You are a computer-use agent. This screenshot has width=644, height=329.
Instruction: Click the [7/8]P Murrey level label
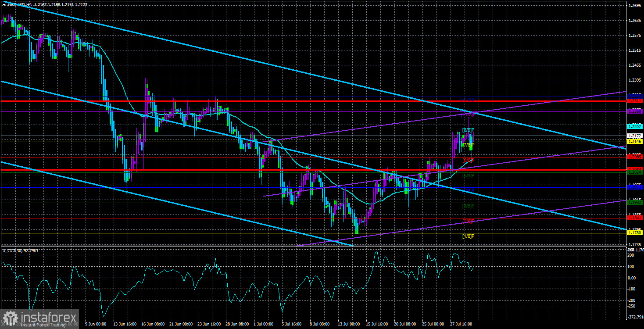click(x=469, y=145)
